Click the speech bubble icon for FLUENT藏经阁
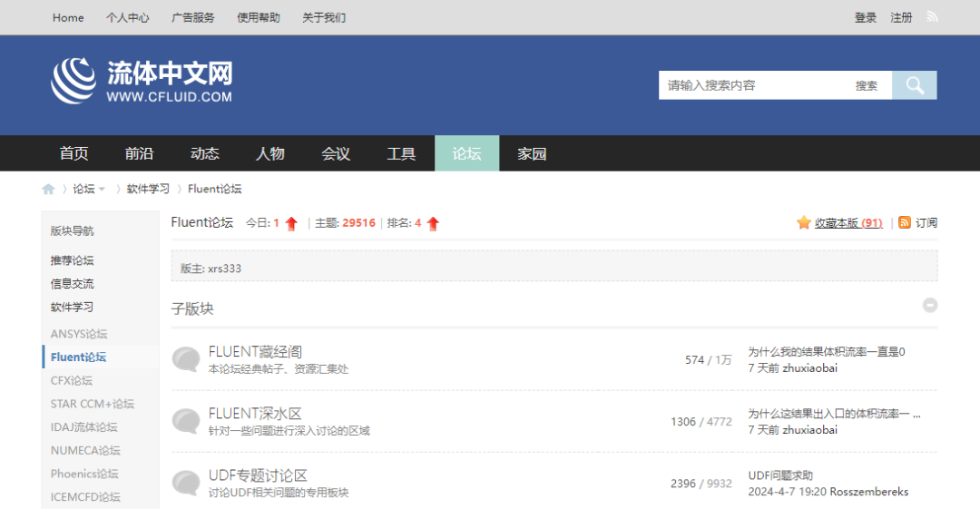 click(x=186, y=359)
